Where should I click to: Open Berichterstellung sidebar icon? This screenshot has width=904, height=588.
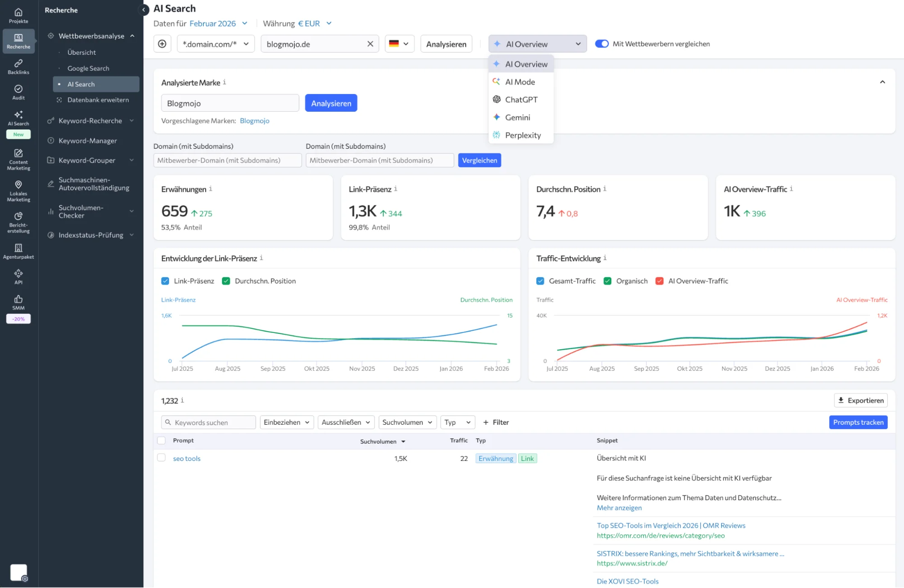[19, 223]
